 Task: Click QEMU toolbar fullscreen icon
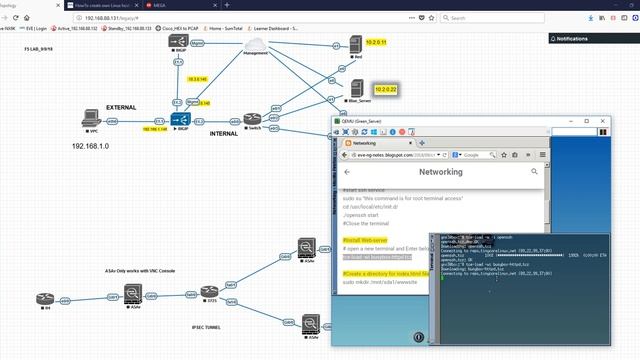tap(345, 132)
